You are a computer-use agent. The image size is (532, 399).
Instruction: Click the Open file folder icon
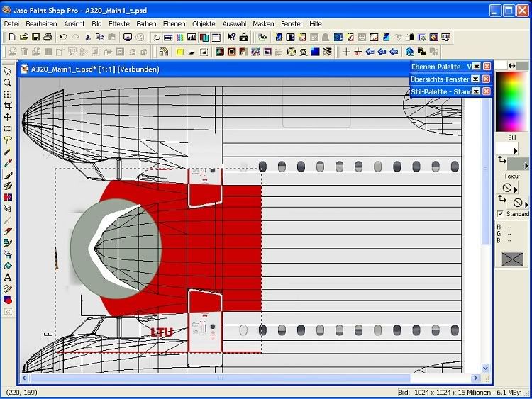(x=23, y=37)
